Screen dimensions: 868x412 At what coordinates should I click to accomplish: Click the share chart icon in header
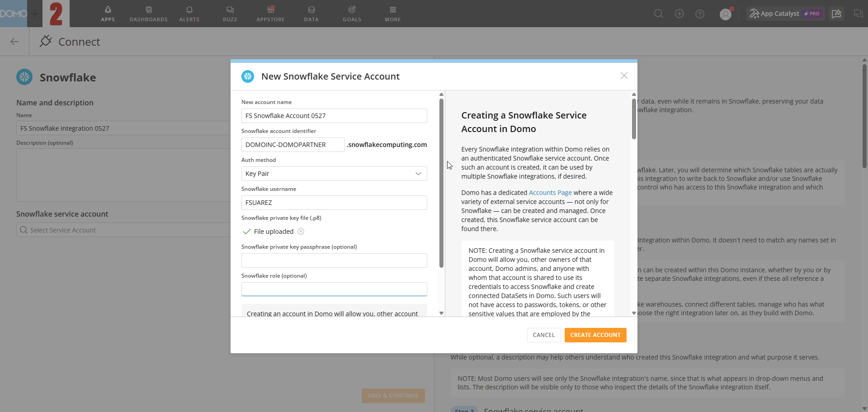837,14
